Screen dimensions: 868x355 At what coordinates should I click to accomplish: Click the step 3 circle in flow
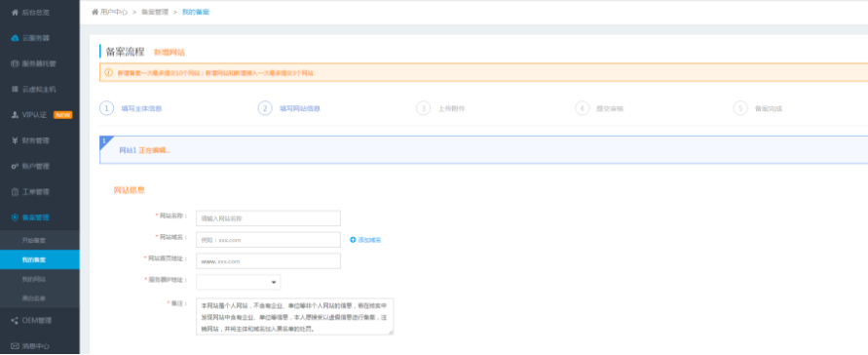pos(424,108)
